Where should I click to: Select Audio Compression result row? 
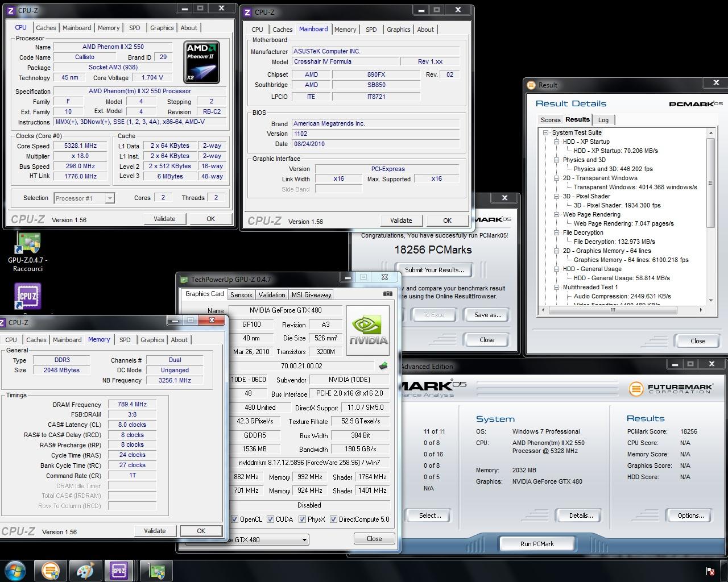(x=622, y=296)
